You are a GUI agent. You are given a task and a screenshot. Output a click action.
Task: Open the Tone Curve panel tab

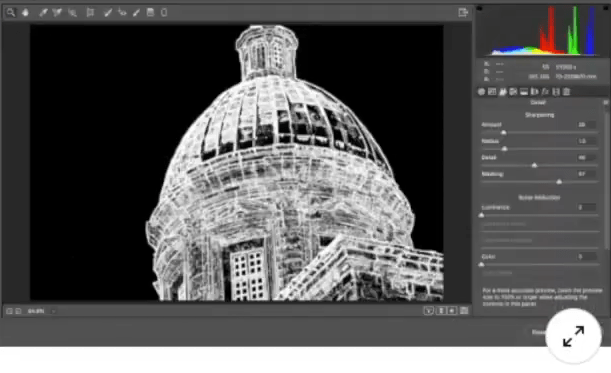point(492,92)
